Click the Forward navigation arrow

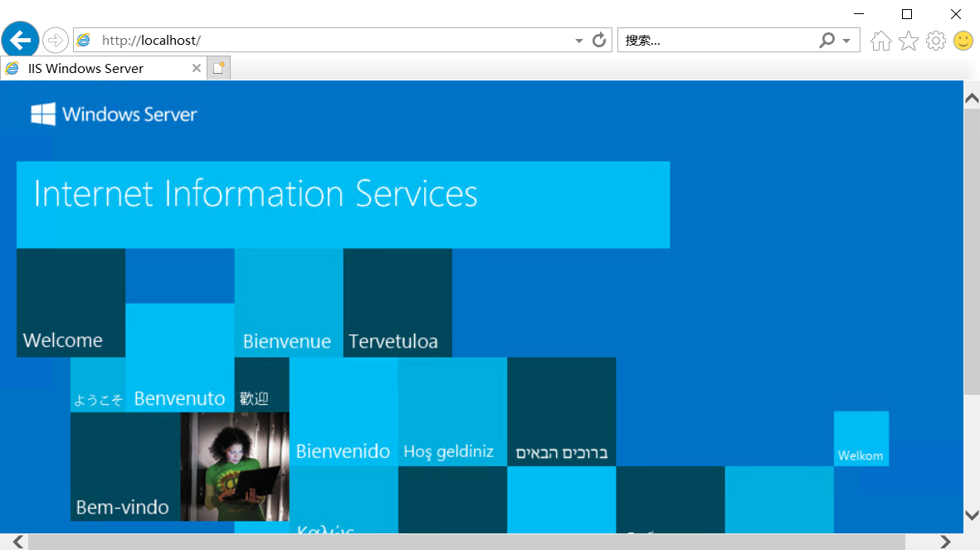pyautogui.click(x=56, y=41)
